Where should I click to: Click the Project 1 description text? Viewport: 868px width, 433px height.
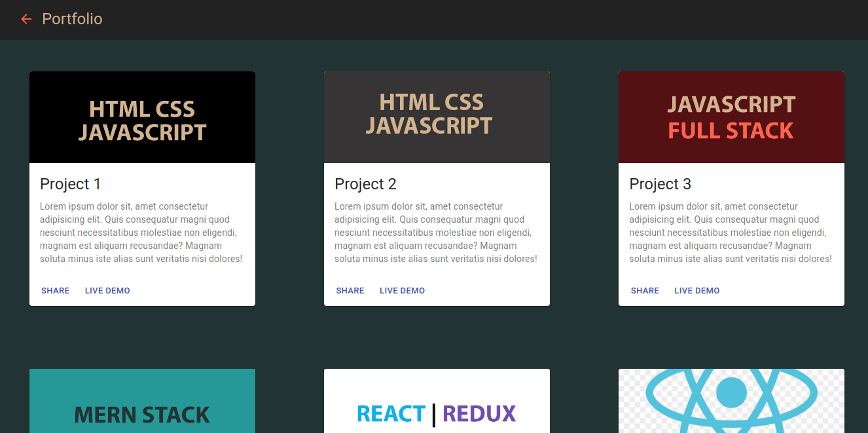141,233
